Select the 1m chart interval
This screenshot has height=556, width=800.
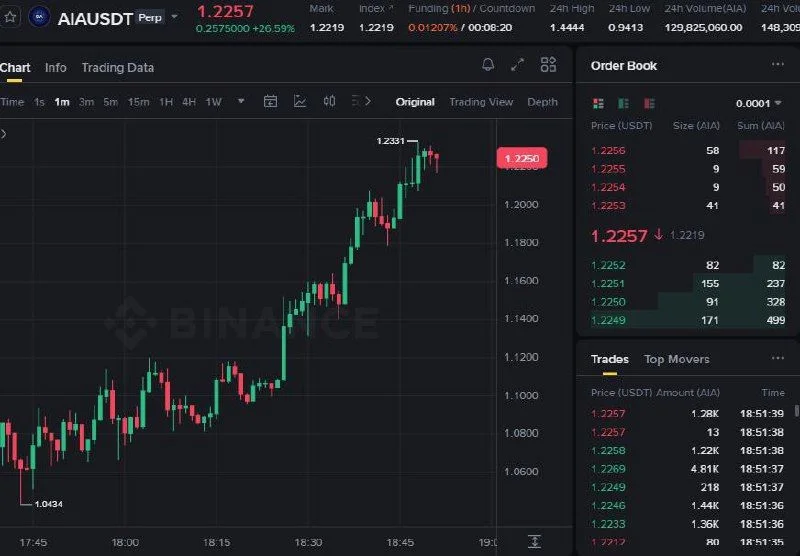[x=62, y=102]
